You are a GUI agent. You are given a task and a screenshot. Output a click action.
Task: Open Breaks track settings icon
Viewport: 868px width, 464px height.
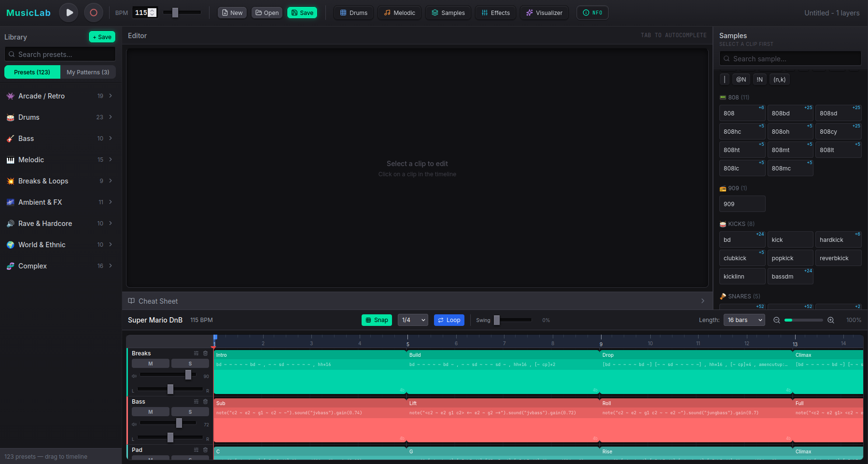[196, 353]
